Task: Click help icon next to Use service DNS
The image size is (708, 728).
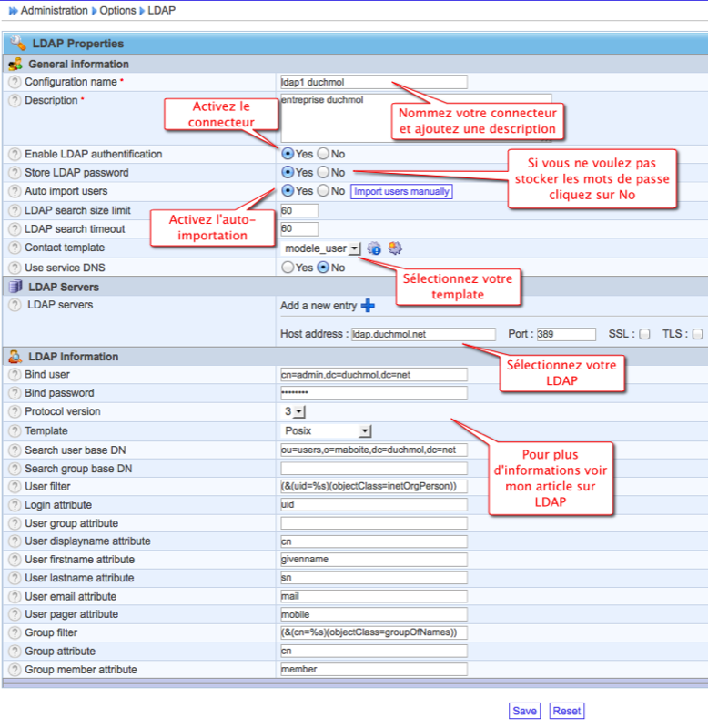Action: [15, 268]
